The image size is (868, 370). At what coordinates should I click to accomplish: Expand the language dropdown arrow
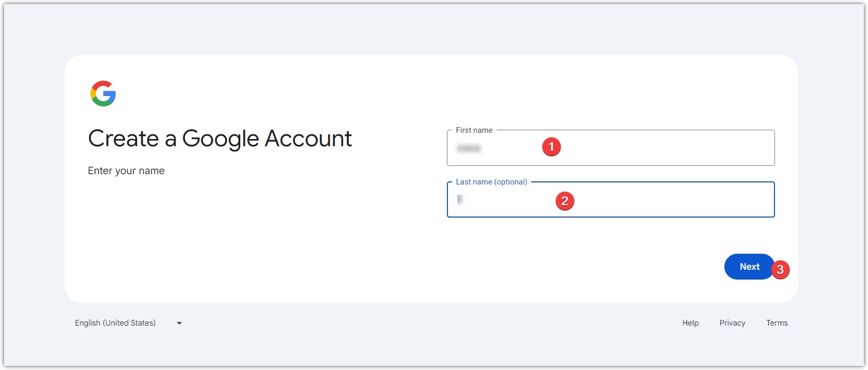coord(179,323)
